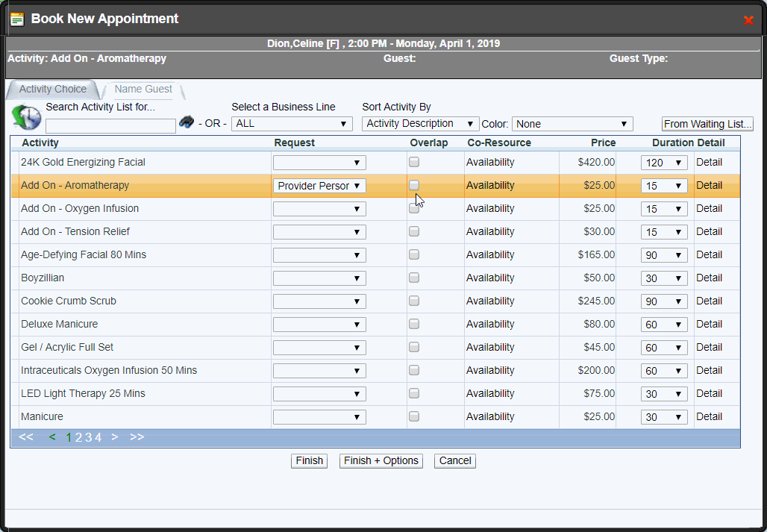
Task: Switch to the Name Guest tab
Action: (x=143, y=89)
